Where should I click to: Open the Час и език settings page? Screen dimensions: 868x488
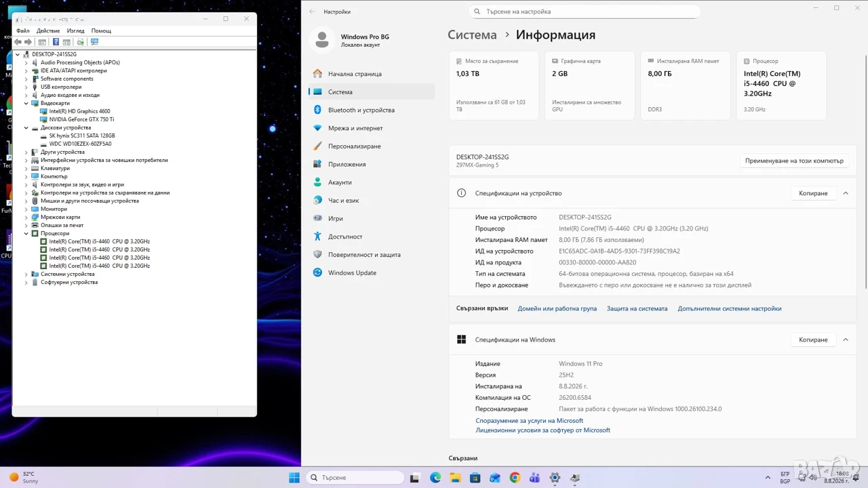click(x=372, y=201)
